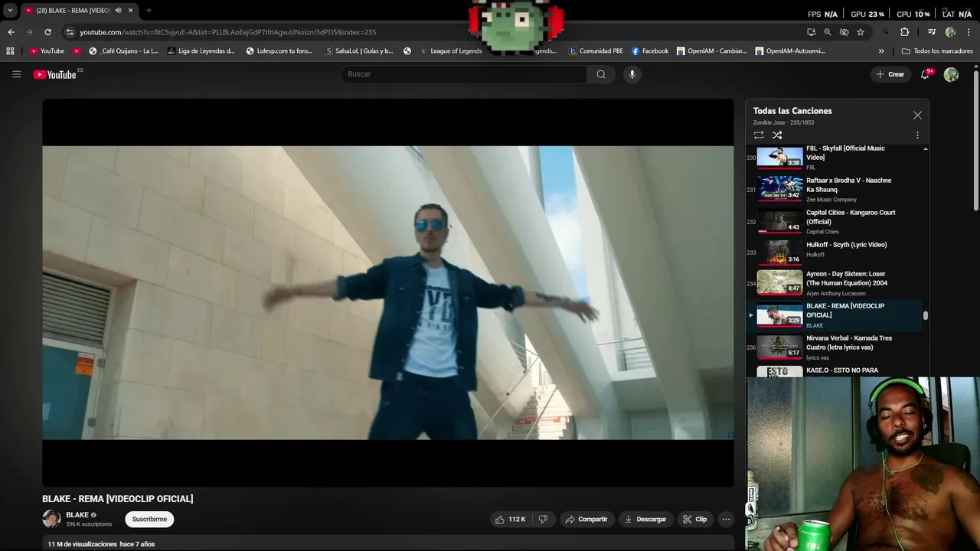The image size is (980, 551).
Task: Go to YouTube home via logo
Action: 54,74
